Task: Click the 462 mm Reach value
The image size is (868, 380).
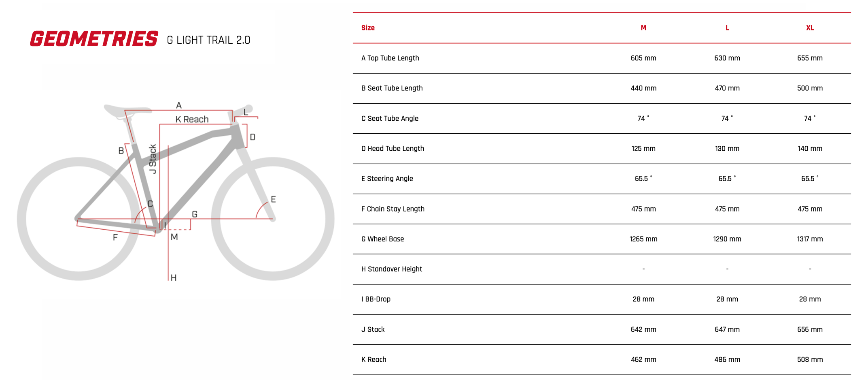Action: point(643,359)
